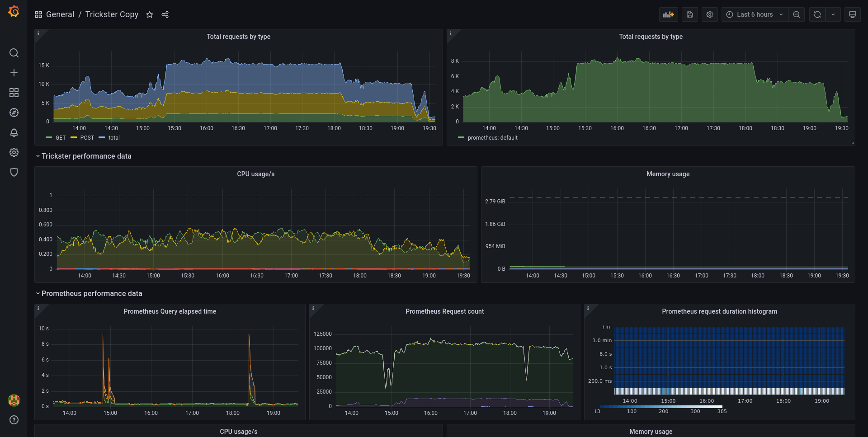Save the dashboard
The image size is (868, 437).
click(690, 14)
